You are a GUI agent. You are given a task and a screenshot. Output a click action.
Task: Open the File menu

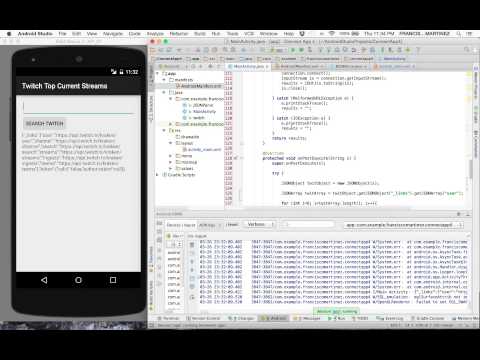tap(62, 34)
